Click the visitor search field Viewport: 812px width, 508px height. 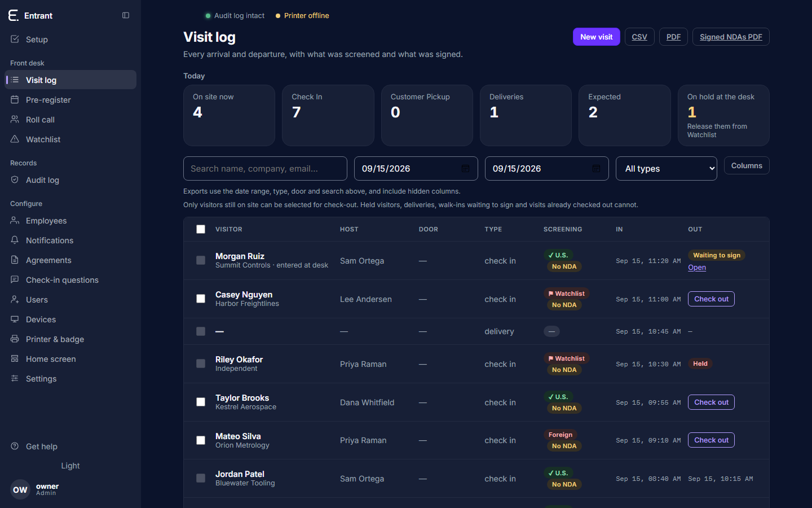[265, 168]
